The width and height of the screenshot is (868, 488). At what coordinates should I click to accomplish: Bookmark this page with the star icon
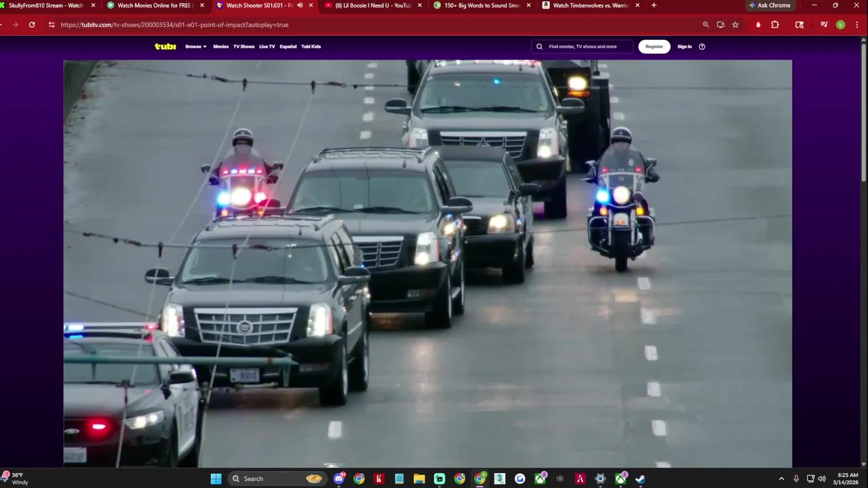point(735,24)
